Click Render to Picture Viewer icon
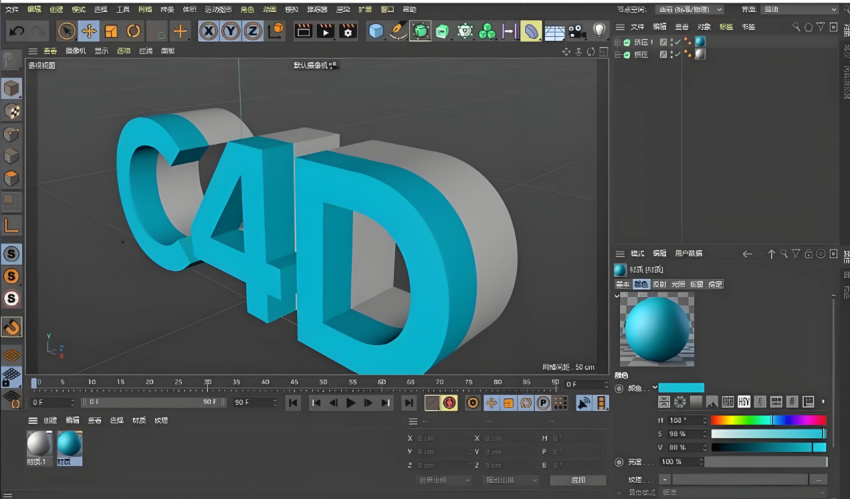Image resolution: width=850 pixels, height=499 pixels. tap(325, 31)
